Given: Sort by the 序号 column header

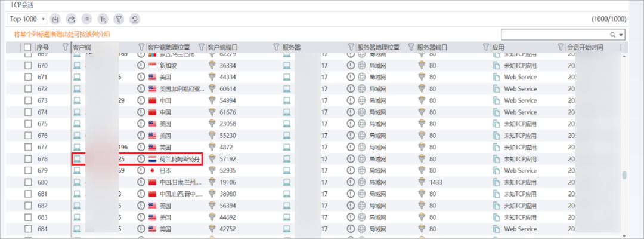Looking at the screenshot, I should tap(42, 47).
